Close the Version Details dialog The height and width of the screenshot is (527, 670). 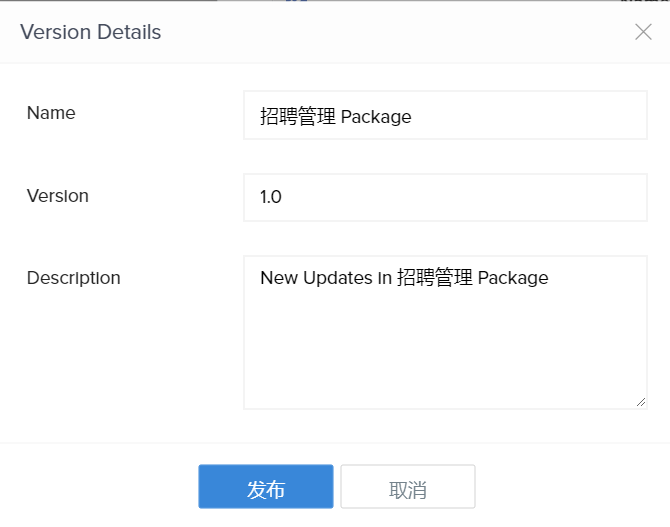click(643, 32)
